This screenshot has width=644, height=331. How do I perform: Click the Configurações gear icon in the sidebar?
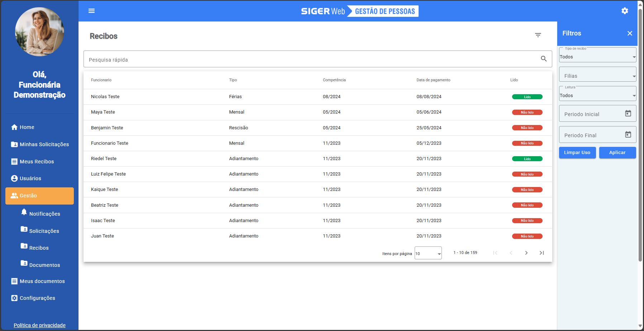tap(14, 298)
